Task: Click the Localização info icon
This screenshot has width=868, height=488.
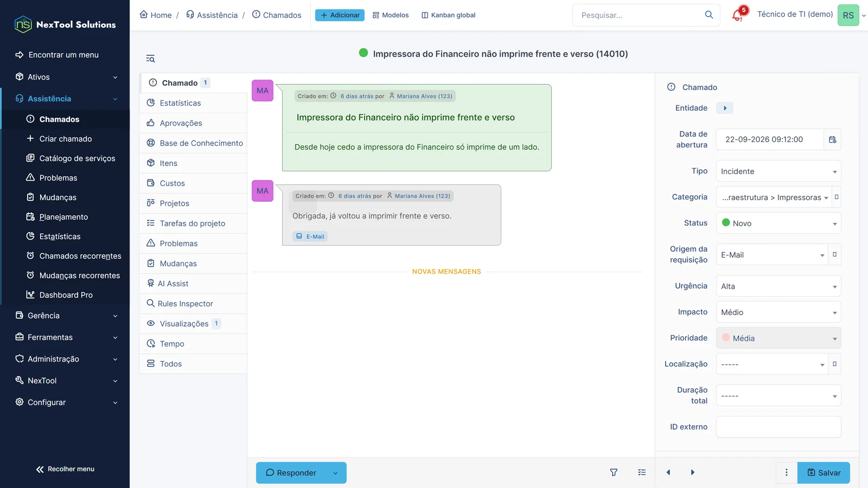Action: [x=834, y=364]
